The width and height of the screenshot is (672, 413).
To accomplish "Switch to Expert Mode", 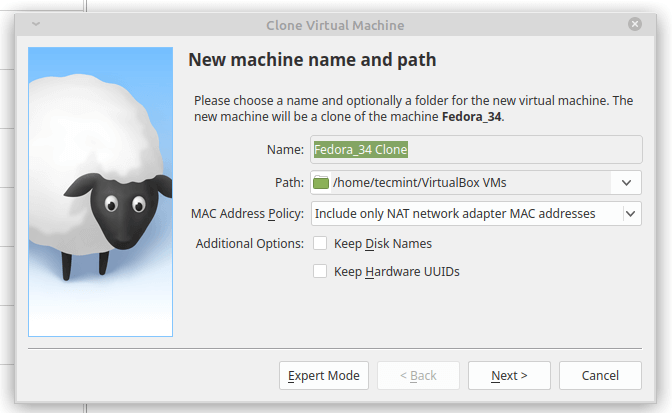I will [x=324, y=375].
